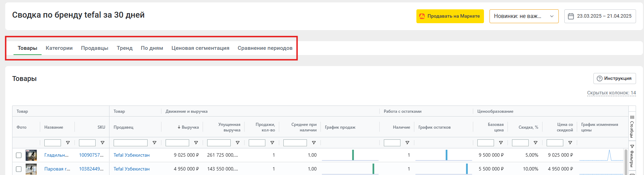Expand the Новинки dropdown
The image size is (644, 175).
[x=524, y=16]
